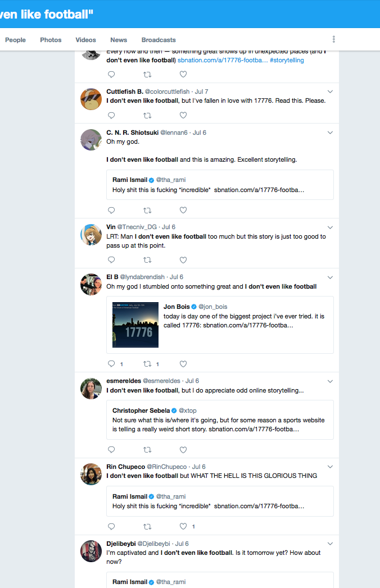Switch to the Photos tab
380x588 pixels.
(51, 40)
